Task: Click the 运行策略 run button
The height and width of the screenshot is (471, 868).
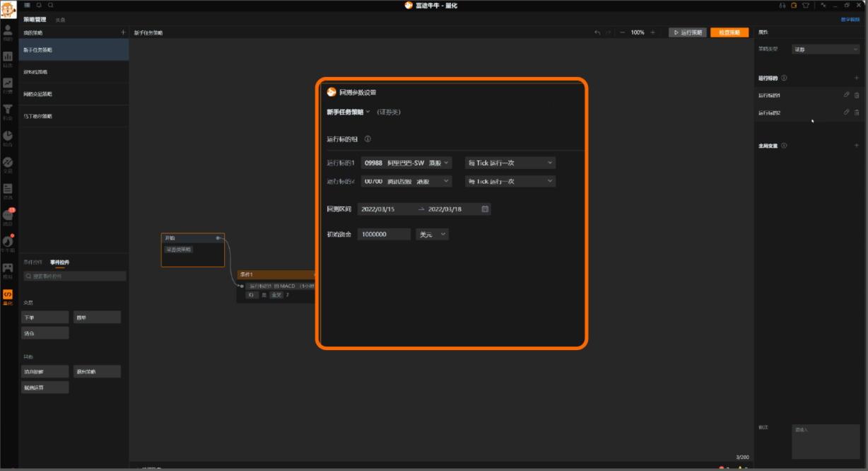Action: tap(687, 33)
